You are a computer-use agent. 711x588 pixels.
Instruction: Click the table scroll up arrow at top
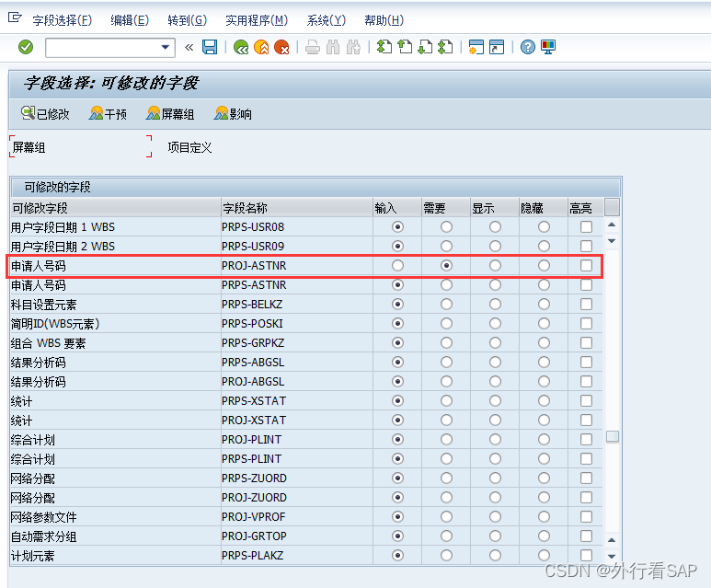tap(612, 225)
